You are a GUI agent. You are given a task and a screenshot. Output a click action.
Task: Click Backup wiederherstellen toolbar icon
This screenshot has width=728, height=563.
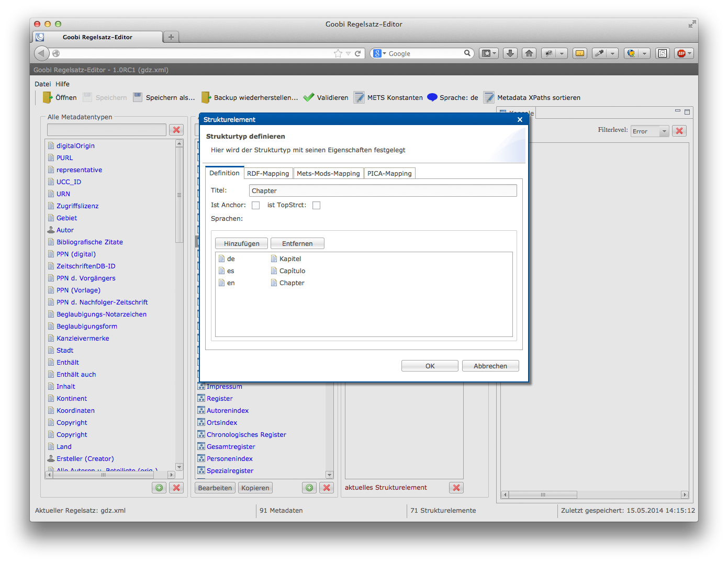click(x=206, y=97)
